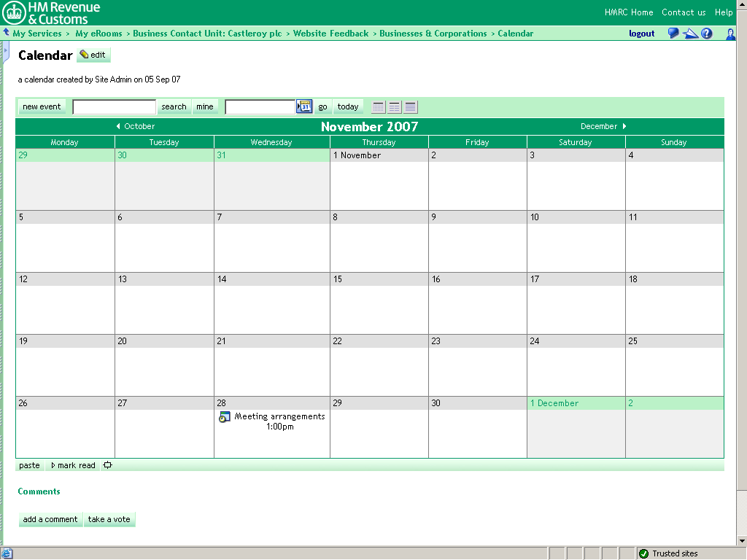Click the logout link
Viewport: 747px width, 560px height.
pos(641,34)
